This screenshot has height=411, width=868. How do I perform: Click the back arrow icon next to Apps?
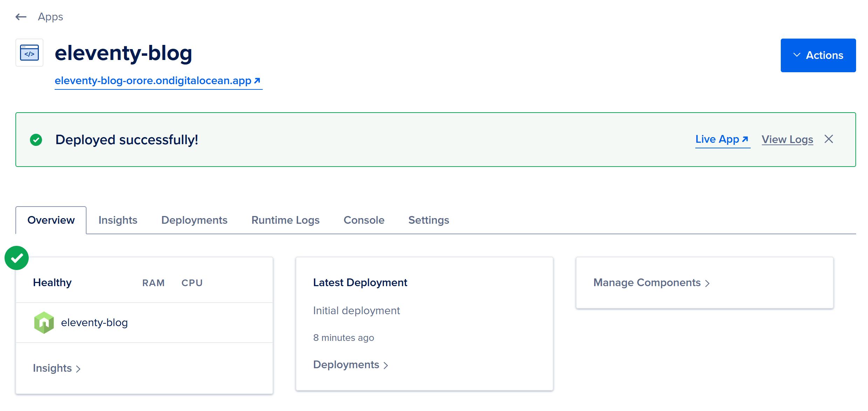(21, 17)
